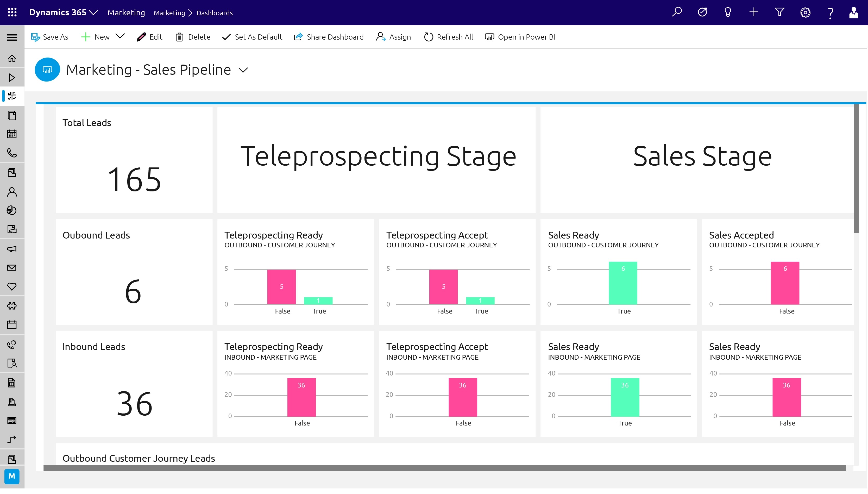The width and height of the screenshot is (868, 494).
Task: Click Marketing in the breadcrumb
Action: (169, 13)
